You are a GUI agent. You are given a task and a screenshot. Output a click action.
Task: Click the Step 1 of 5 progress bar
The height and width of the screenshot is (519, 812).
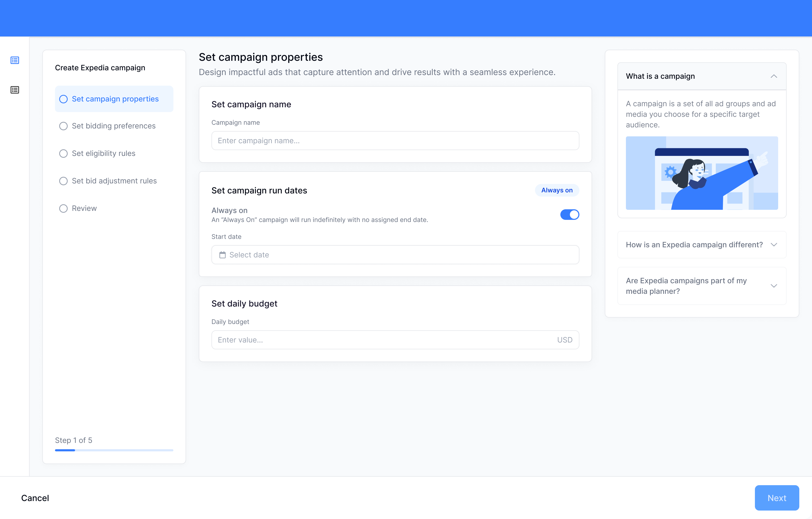tap(114, 450)
